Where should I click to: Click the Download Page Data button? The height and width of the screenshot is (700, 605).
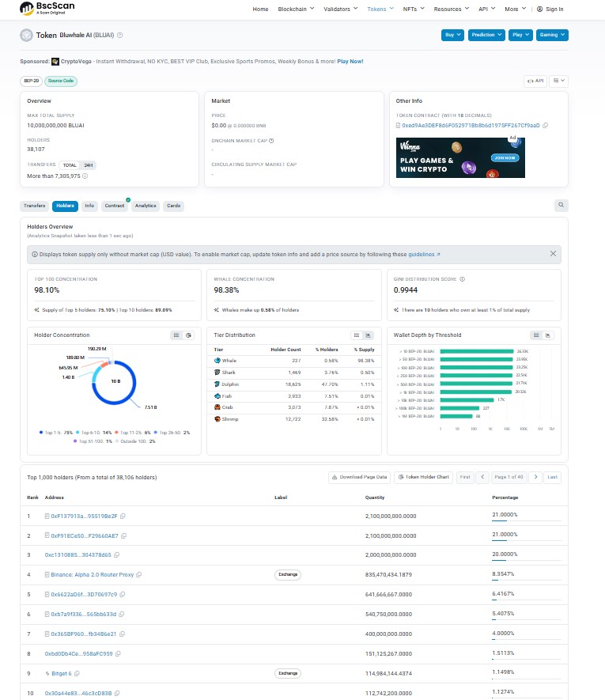tap(359, 477)
